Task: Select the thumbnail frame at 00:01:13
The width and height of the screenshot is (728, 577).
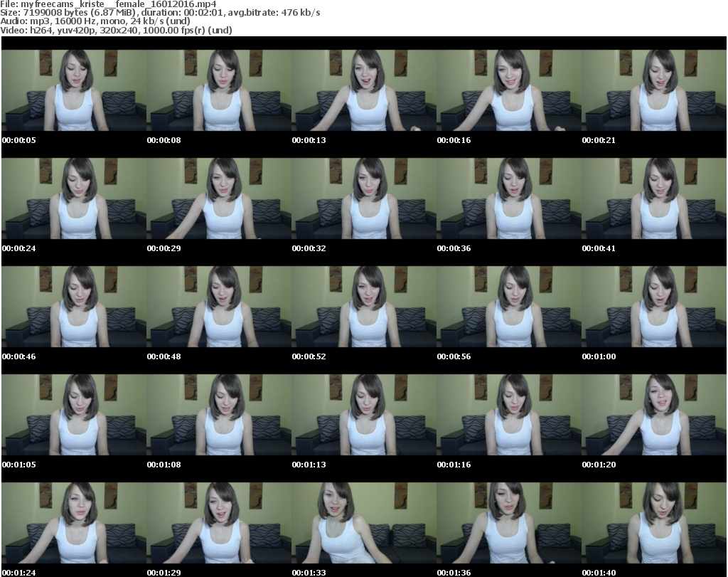Action: click(364, 415)
